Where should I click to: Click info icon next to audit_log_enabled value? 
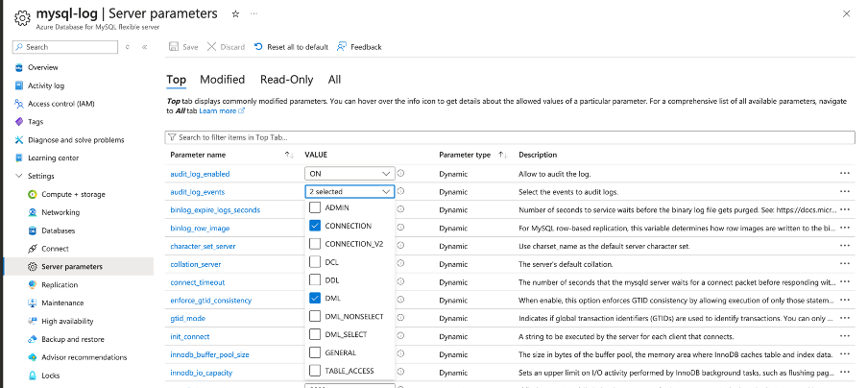click(400, 173)
